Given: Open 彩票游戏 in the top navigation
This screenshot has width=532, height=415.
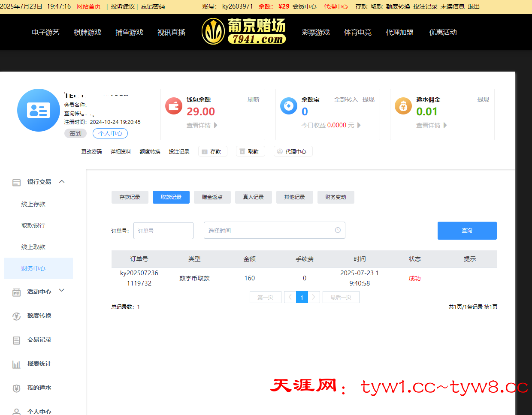Looking at the screenshot, I should [316, 33].
